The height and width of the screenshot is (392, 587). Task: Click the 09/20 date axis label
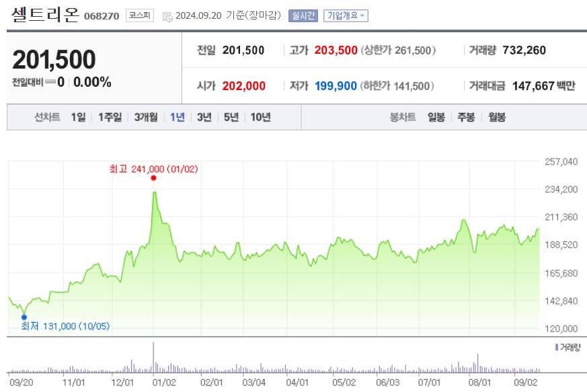point(22,383)
